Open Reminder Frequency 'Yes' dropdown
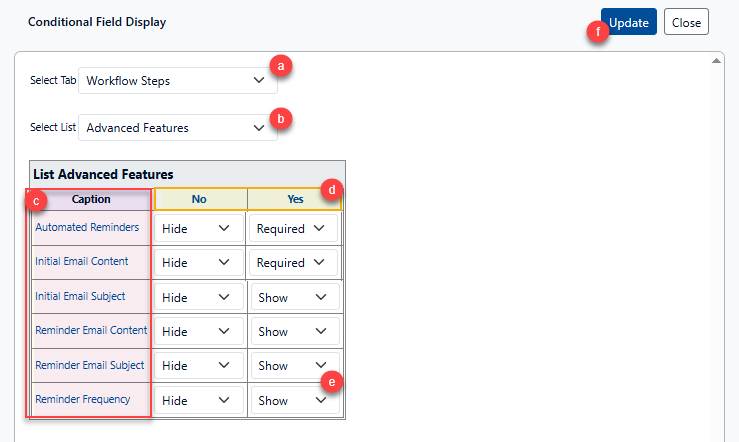Image resolution: width=739 pixels, height=442 pixels. pos(293,400)
